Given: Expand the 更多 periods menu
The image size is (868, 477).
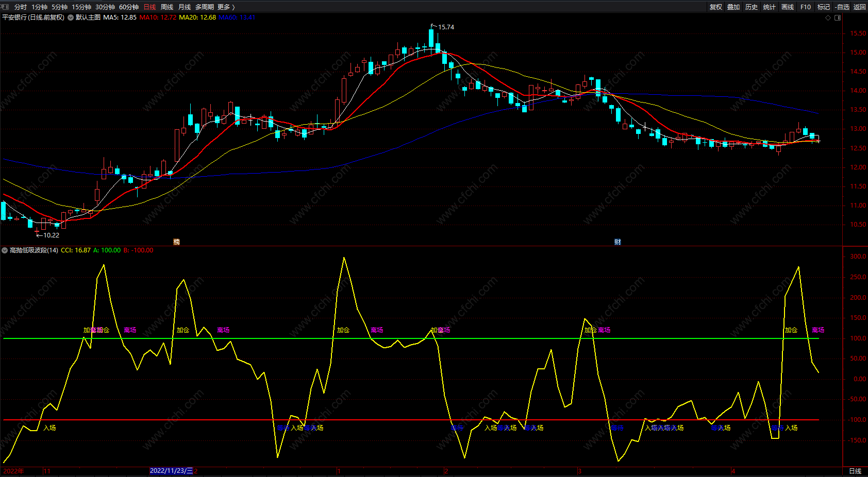Looking at the screenshot, I should pos(226,7).
